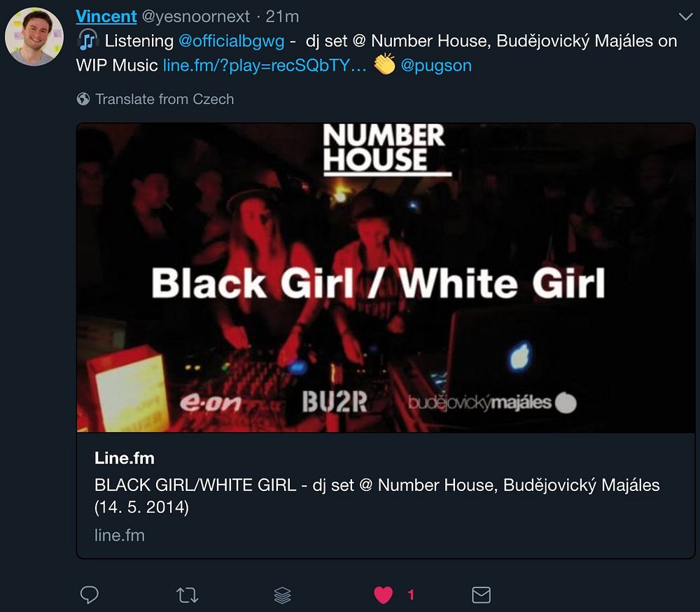Click the @yesnoornext handle
700x612 pixels.
195,17
